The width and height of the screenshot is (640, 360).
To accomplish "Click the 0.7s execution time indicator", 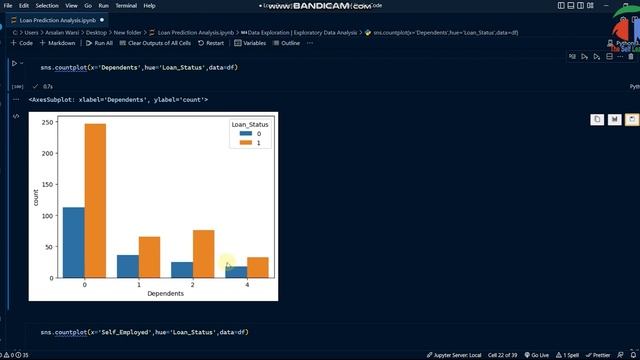I will pyautogui.click(x=48, y=87).
